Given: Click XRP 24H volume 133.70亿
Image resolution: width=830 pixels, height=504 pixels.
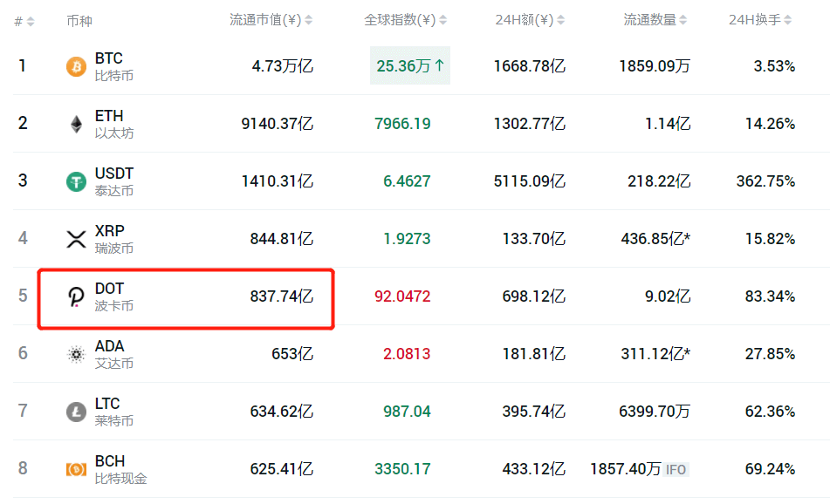Looking at the screenshot, I should tap(533, 239).
